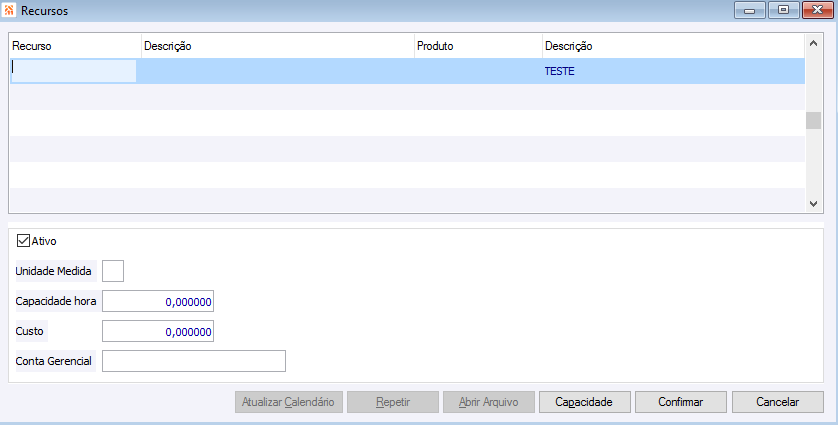Click the Produto column header
The height and width of the screenshot is (425, 838).
[x=478, y=46]
